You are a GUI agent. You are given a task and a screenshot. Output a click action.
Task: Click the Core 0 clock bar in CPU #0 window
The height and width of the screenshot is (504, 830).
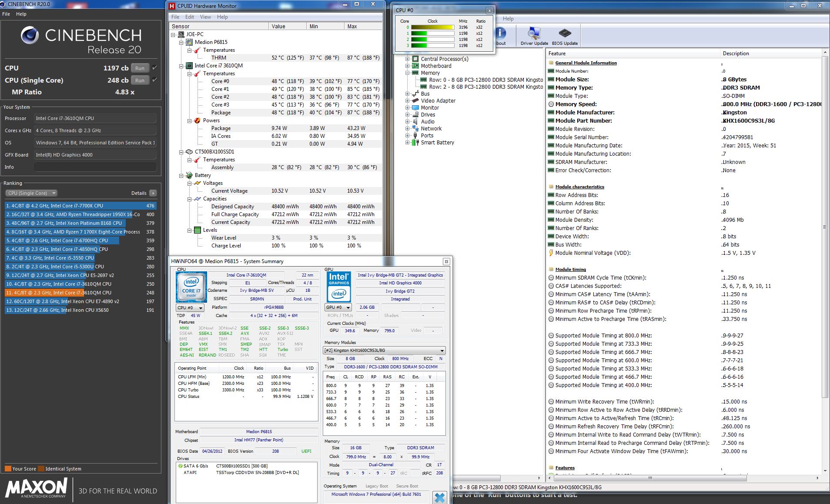[x=432, y=27]
